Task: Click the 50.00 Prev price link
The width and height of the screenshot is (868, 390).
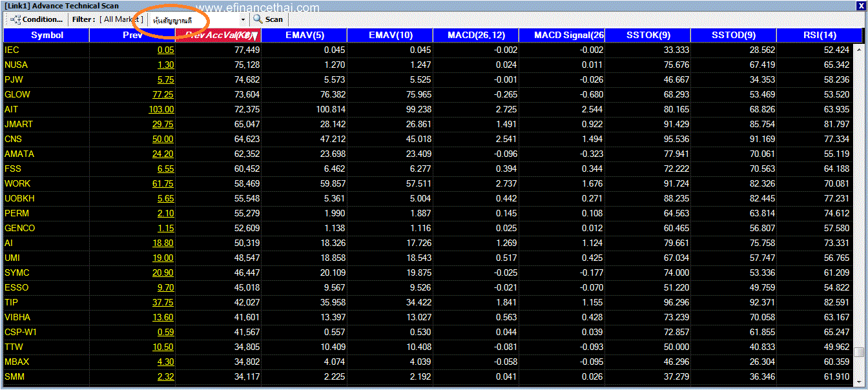Action: [x=163, y=139]
